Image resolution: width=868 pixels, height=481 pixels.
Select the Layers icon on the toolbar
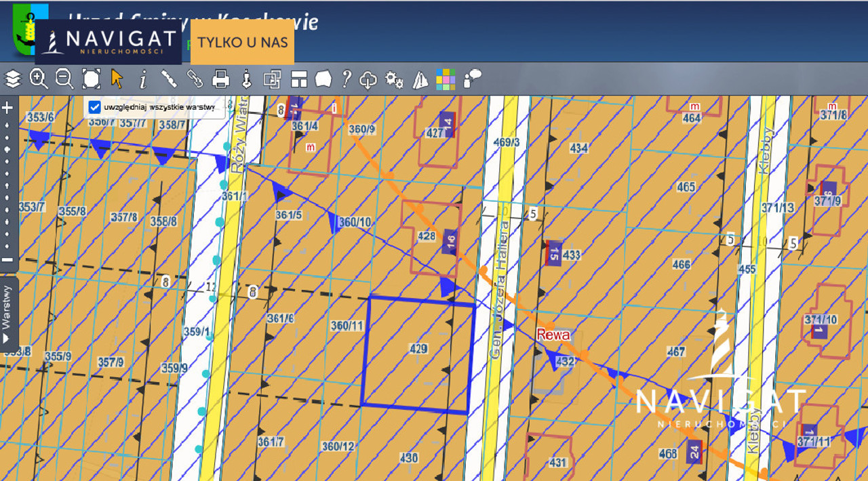coord(12,79)
